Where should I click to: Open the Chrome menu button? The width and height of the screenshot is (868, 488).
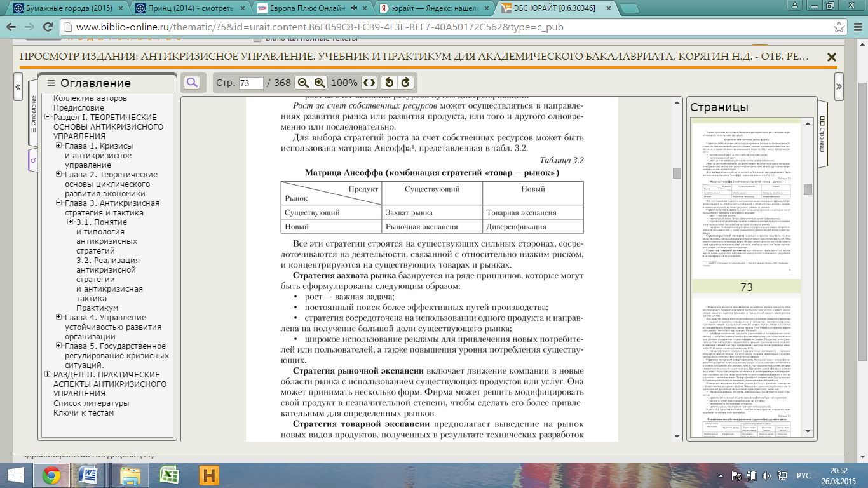coord(857,27)
